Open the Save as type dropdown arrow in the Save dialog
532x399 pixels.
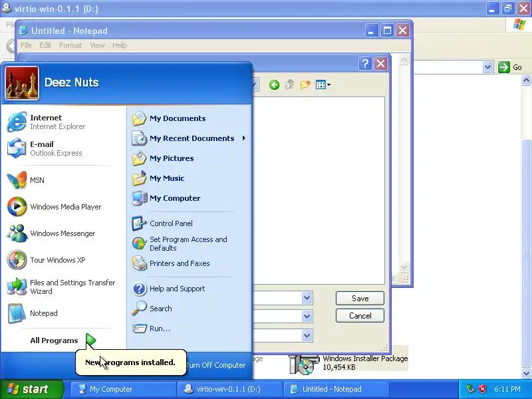pyautogui.click(x=307, y=317)
